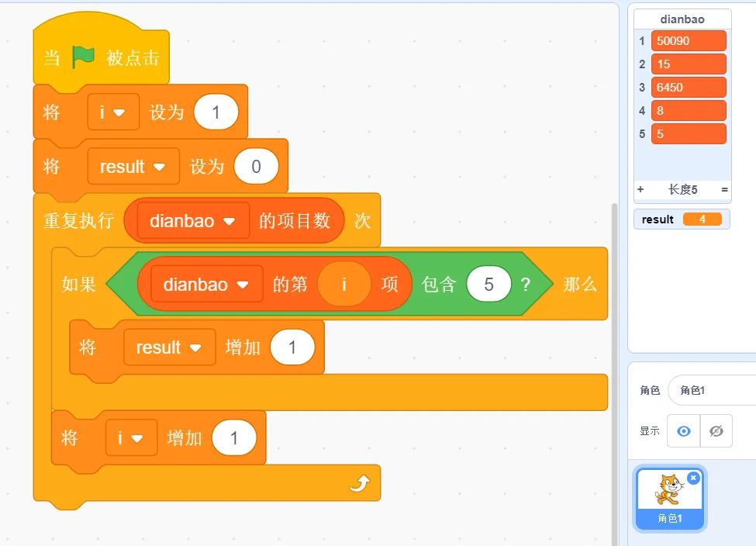Open result dropdown in the set block
The image size is (756, 546).
point(133,167)
